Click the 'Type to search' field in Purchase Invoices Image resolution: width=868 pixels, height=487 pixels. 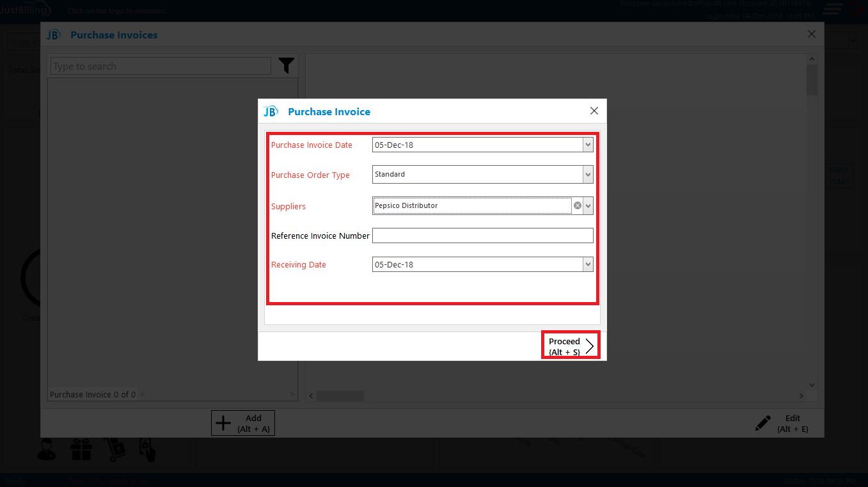click(161, 66)
